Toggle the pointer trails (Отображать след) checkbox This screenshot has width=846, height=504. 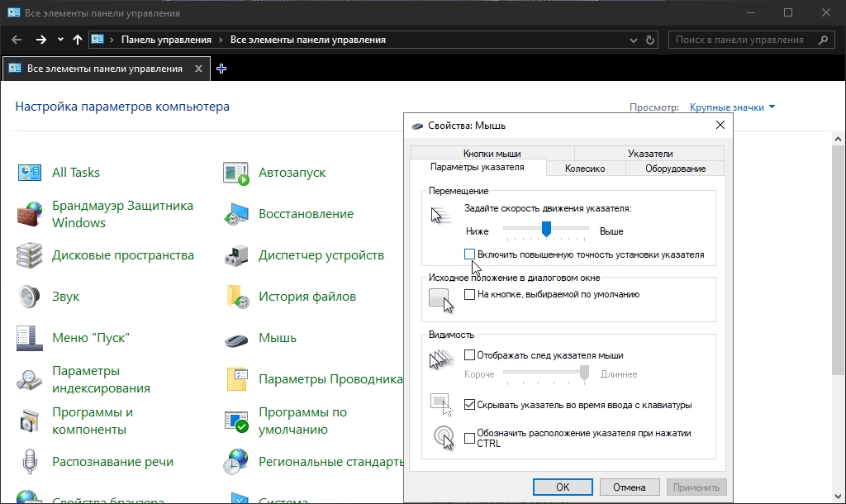[x=470, y=355]
